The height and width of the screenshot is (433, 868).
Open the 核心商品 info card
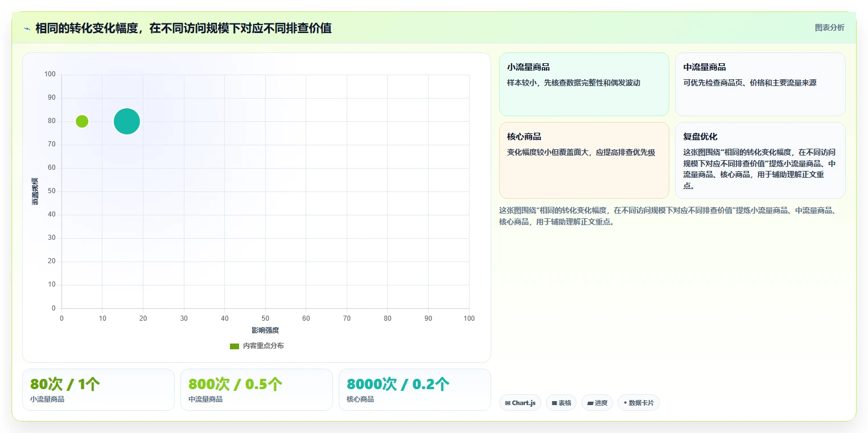pos(584,160)
